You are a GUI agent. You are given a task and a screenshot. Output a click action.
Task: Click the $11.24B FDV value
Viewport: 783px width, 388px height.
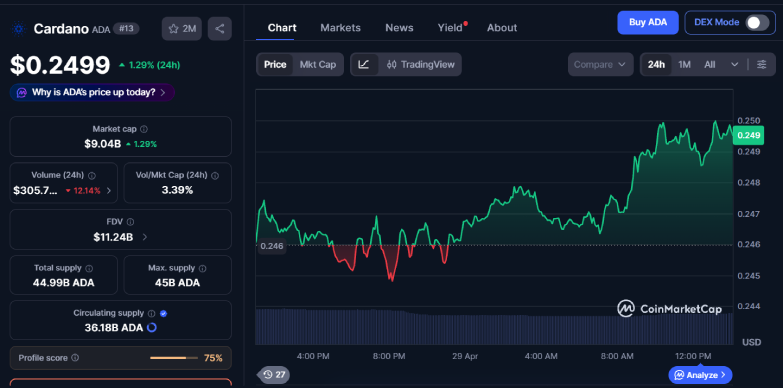point(113,237)
